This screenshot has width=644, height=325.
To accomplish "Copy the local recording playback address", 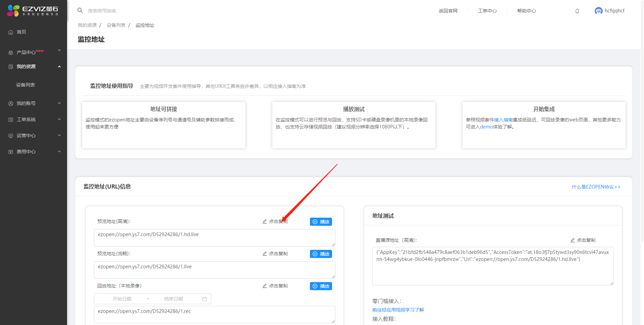I will [275, 286].
